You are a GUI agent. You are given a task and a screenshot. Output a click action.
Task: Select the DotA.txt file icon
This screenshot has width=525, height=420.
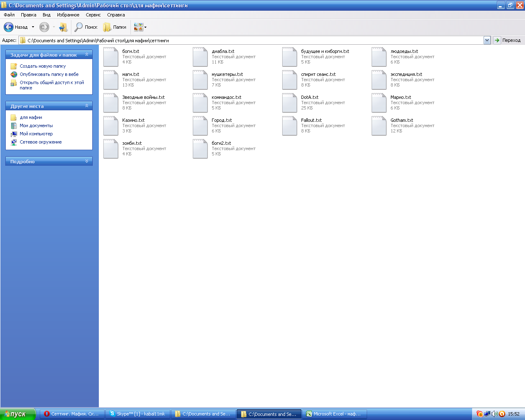point(290,103)
